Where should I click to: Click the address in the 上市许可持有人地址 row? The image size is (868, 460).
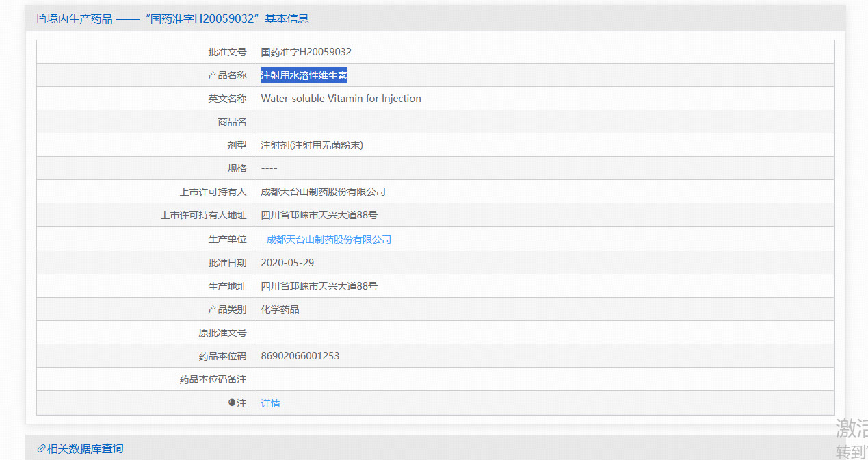tap(319, 215)
